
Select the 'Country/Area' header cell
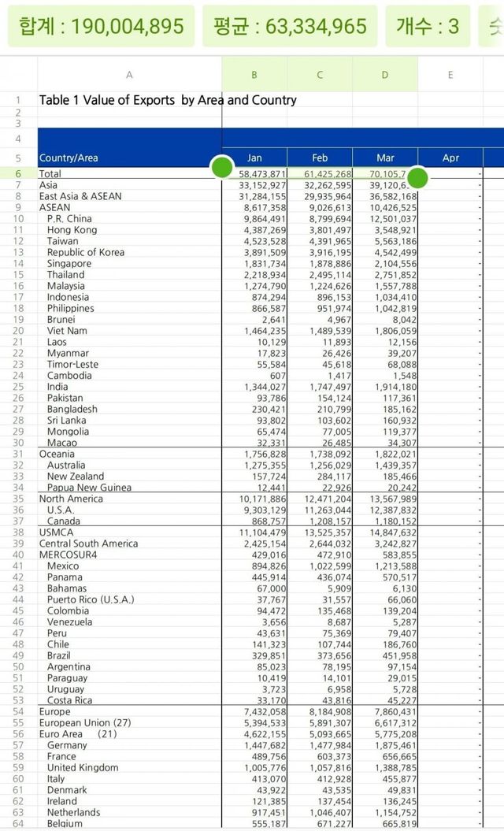pos(130,158)
